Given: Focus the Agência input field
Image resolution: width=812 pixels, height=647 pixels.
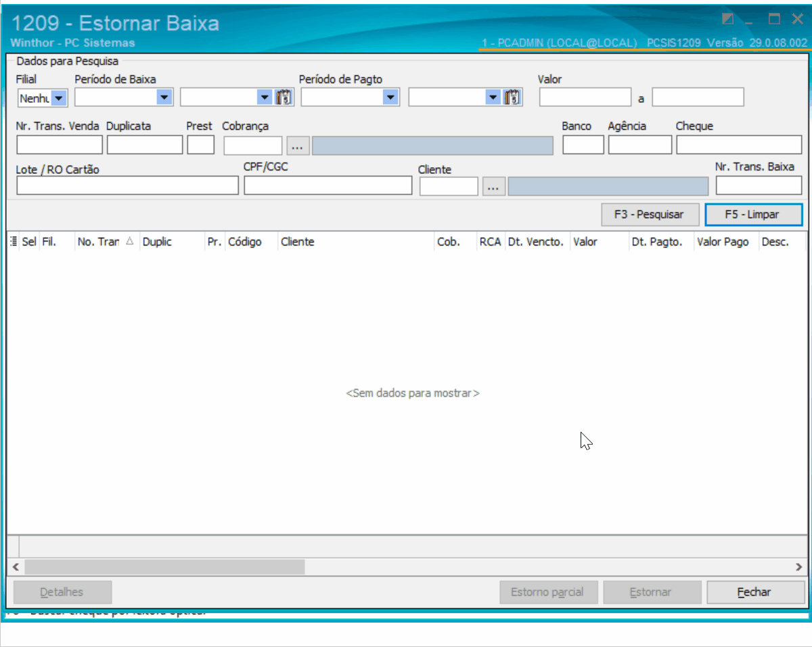Looking at the screenshot, I should coord(640,145).
